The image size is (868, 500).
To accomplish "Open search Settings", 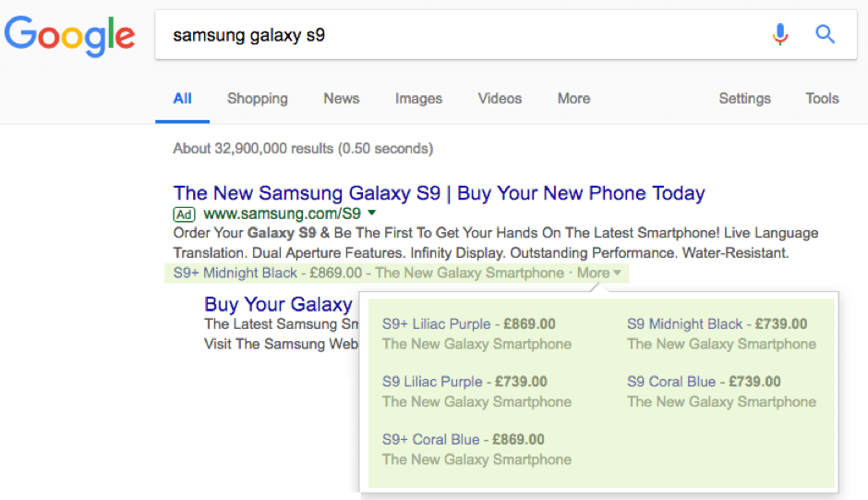I will [x=744, y=99].
